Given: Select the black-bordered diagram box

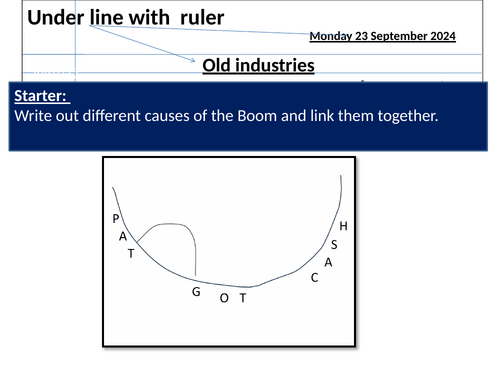Looking at the screenshot, I should [229, 252].
